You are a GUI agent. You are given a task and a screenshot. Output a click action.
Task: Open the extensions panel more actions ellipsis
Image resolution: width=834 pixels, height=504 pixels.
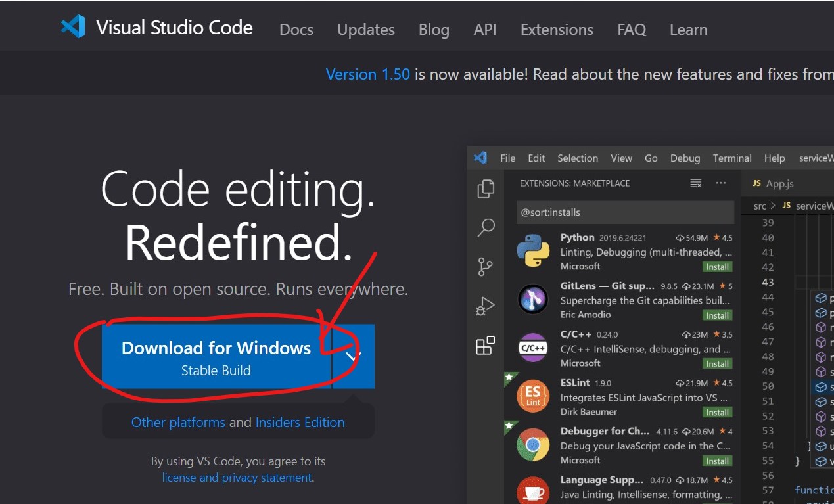point(721,183)
